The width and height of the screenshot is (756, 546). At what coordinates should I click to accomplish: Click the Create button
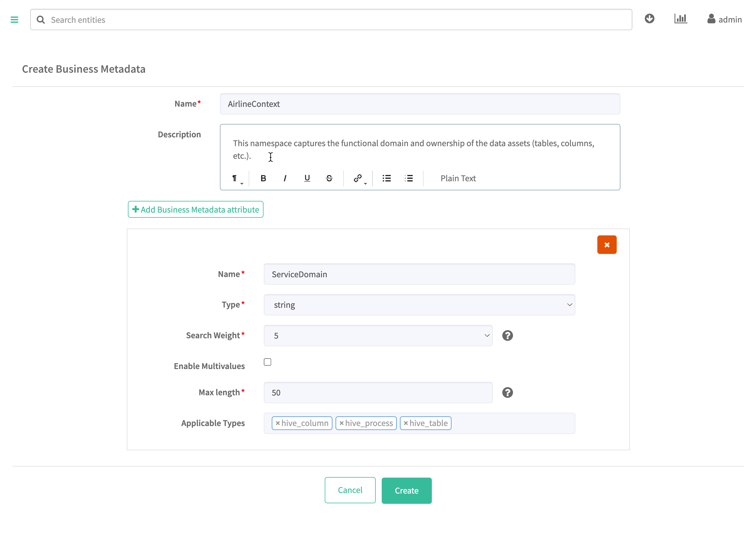tap(406, 490)
